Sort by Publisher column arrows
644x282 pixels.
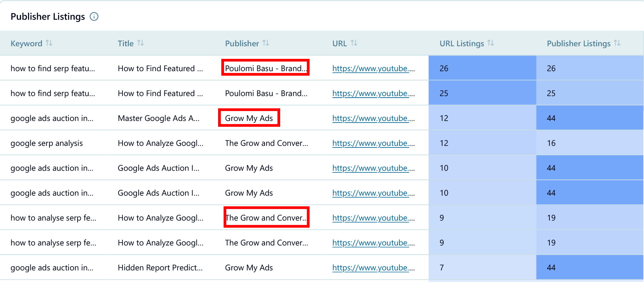pyautogui.click(x=266, y=43)
